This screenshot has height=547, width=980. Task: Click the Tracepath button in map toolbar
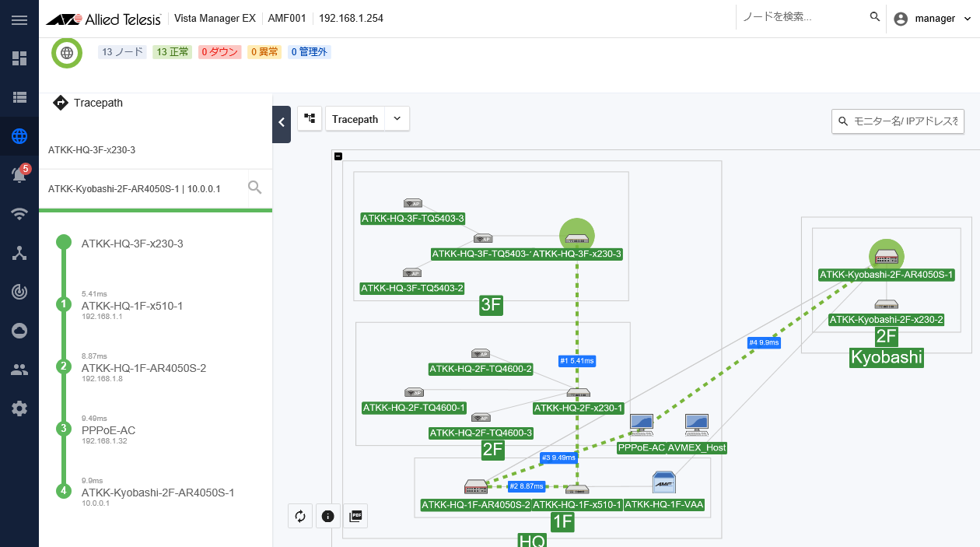[x=355, y=119]
